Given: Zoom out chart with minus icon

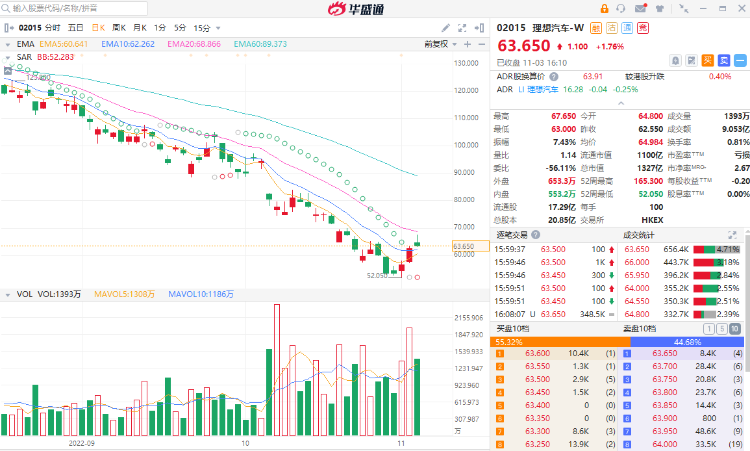Looking at the screenshot, I should [x=481, y=44].
